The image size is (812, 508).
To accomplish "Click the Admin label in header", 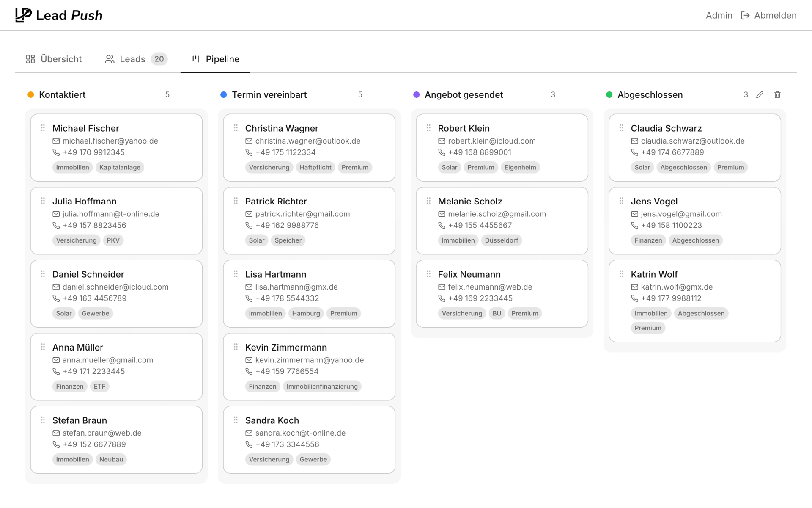I will point(719,15).
